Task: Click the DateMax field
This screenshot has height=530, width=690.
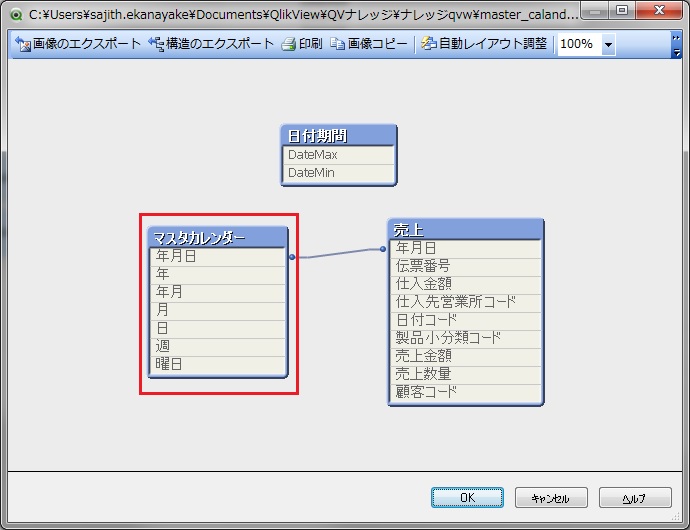Action: click(x=338, y=155)
